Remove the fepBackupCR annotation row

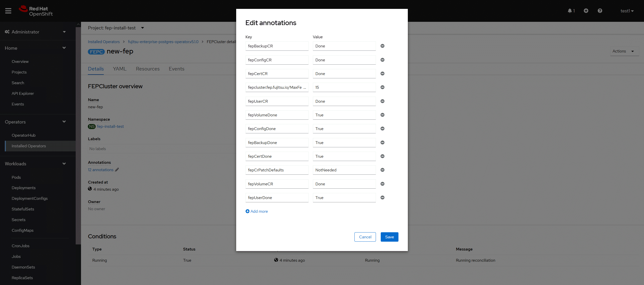pyautogui.click(x=383, y=46)
